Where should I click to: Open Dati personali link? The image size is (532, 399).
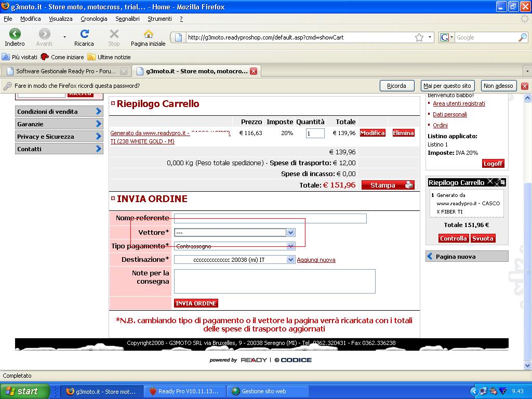pos(450,114)
